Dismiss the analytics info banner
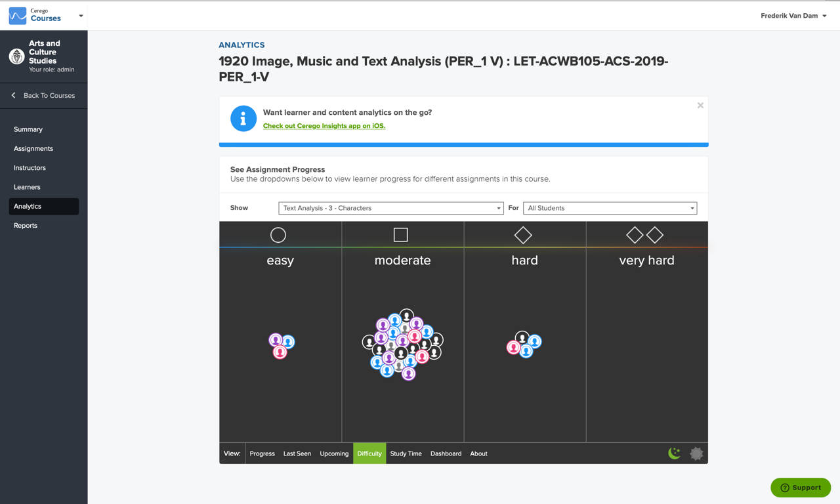The height and width of the screenshot is (504, 840). coord(700,106)
